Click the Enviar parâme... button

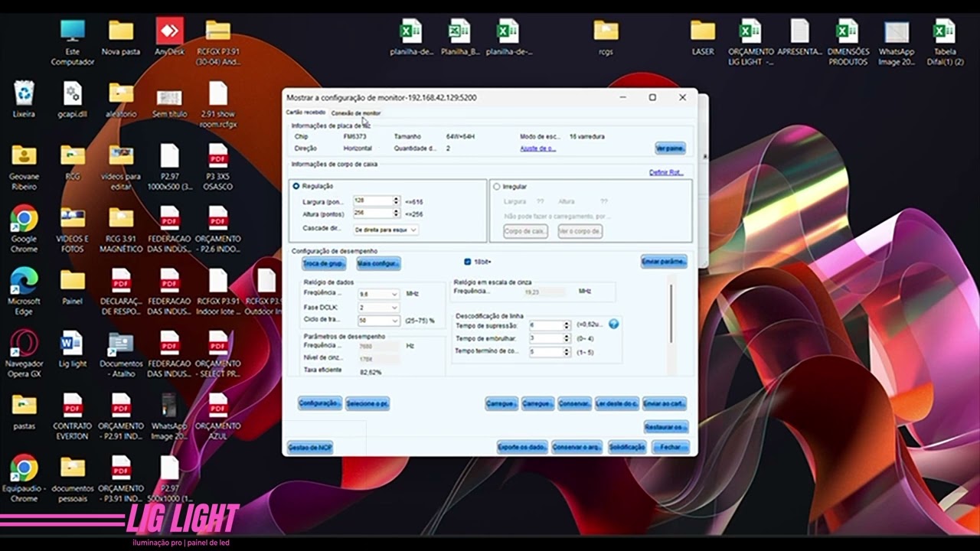664,262
